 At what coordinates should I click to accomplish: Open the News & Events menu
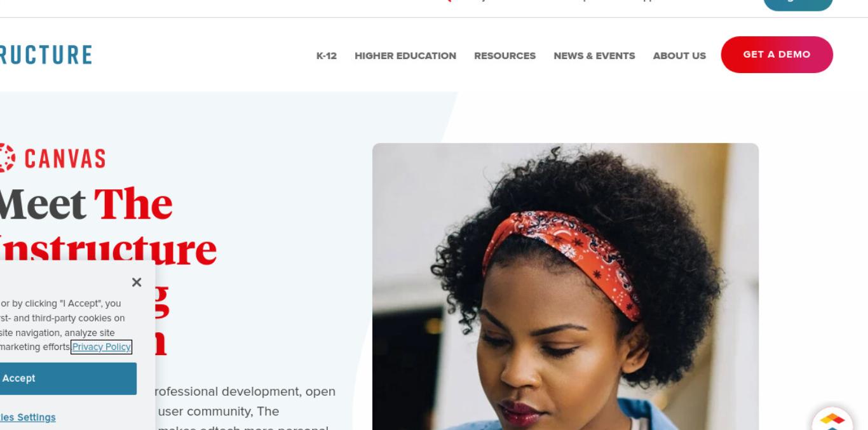(594, 56)
